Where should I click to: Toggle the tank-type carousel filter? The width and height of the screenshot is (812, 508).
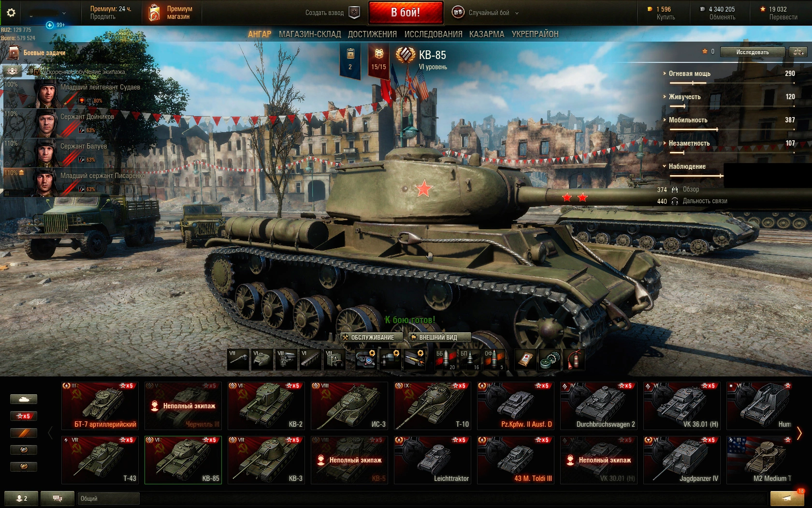coord(24,399)
